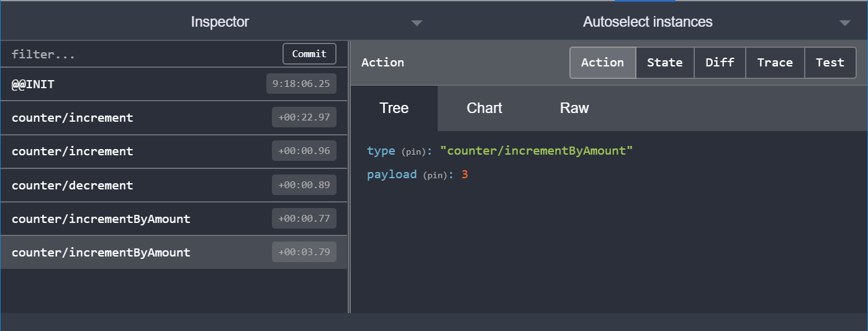Viewport: 868px width, 331px height.
Task: Select the @@INIT action row
Action: click(174, 84)
